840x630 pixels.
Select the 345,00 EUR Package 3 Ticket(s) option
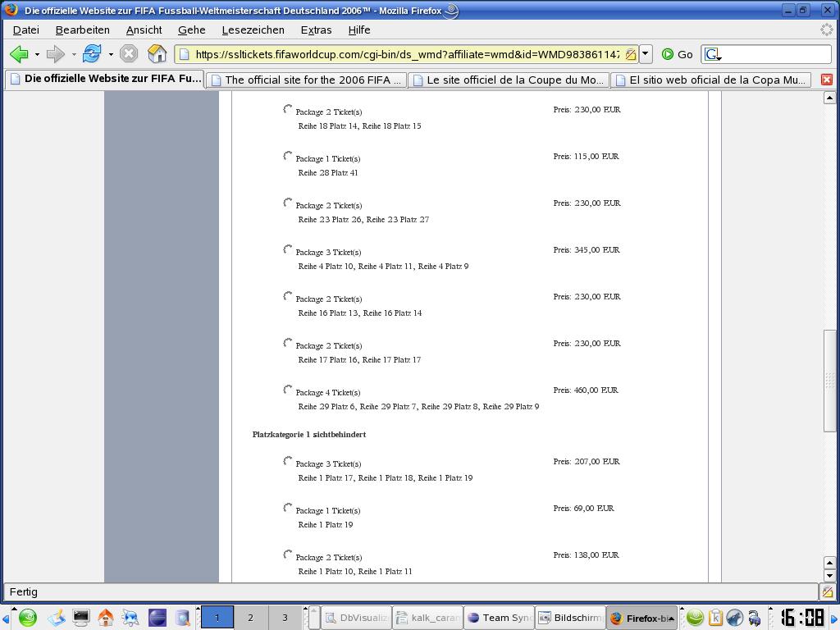click(x=288, y=250)
